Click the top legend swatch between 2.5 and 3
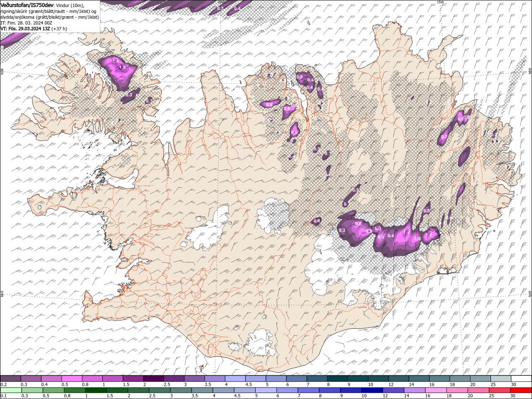Image resolution: width=532 pixels, height=399 pixels. tap(173, 379)
